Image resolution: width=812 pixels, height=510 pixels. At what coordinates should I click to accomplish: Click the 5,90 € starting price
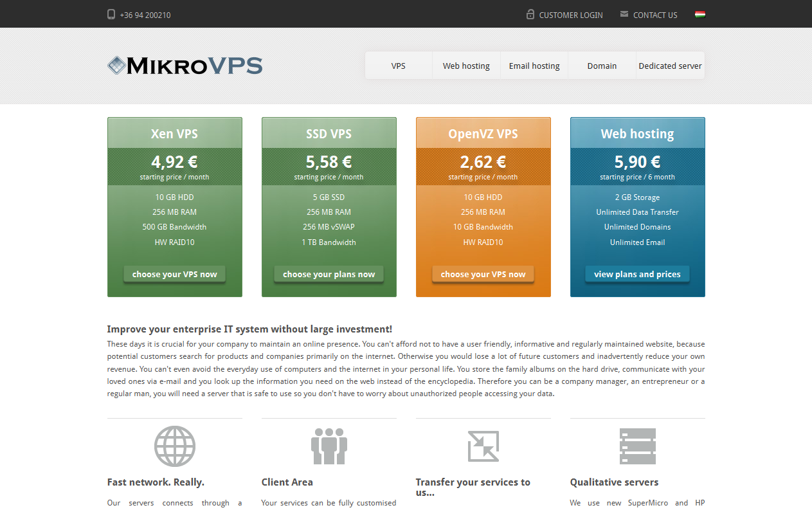click(638, 161)
